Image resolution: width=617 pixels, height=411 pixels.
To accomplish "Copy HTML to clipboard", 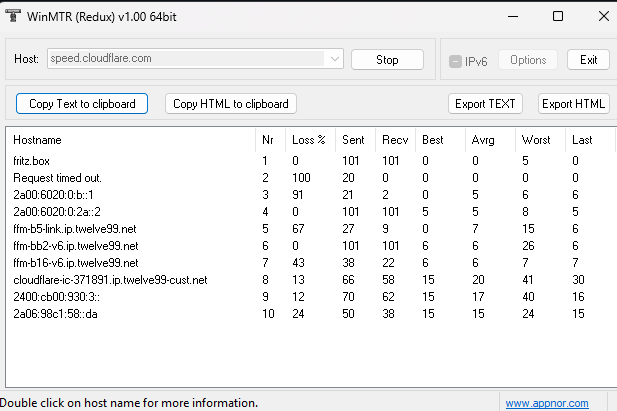I will point(231,104).
